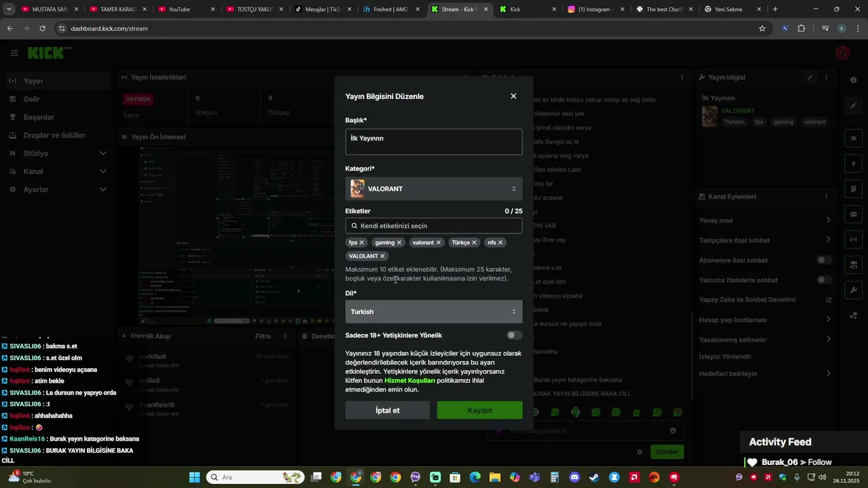Open the Task View taskbar icon
The width and height of the screenshot is (868, 488).
tap(316, 477)
